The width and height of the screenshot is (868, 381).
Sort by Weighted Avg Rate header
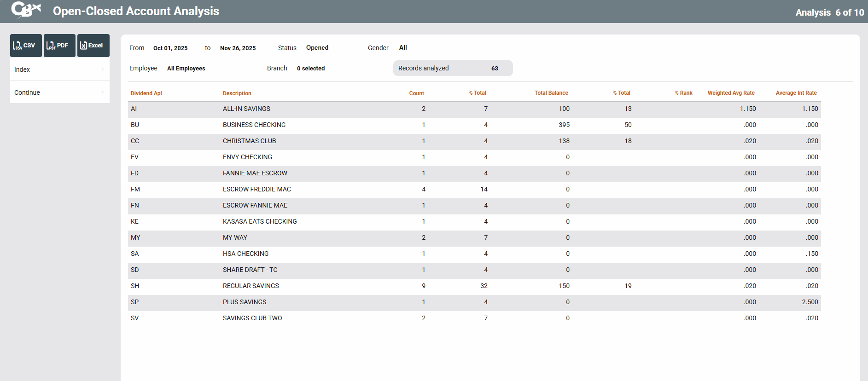[x=731, y=93]
